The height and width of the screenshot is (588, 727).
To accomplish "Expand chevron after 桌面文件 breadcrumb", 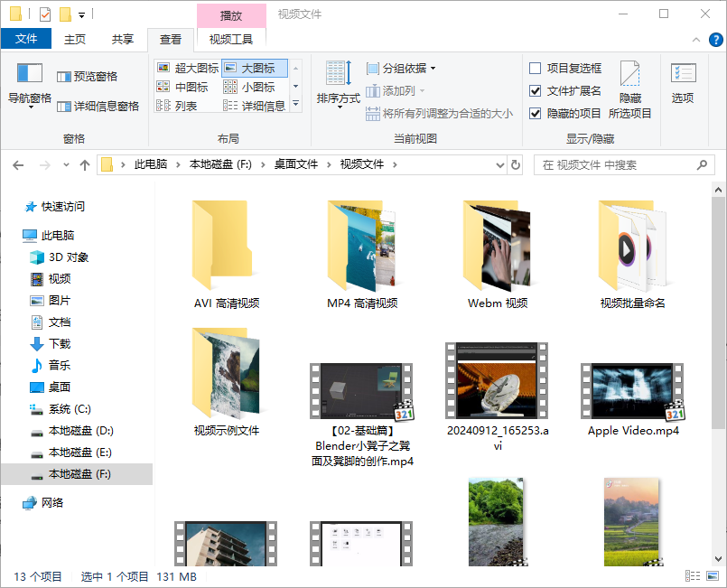I will (329, 164).
